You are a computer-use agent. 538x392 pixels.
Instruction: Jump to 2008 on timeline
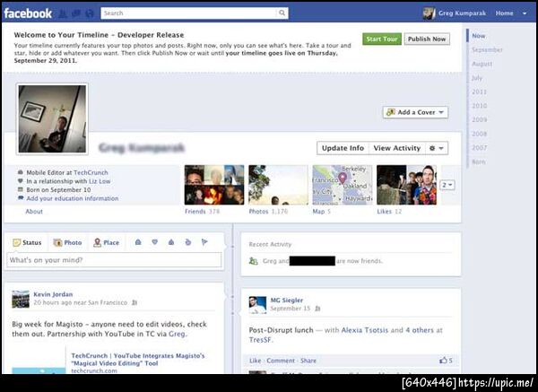click(x=479, y=134)
